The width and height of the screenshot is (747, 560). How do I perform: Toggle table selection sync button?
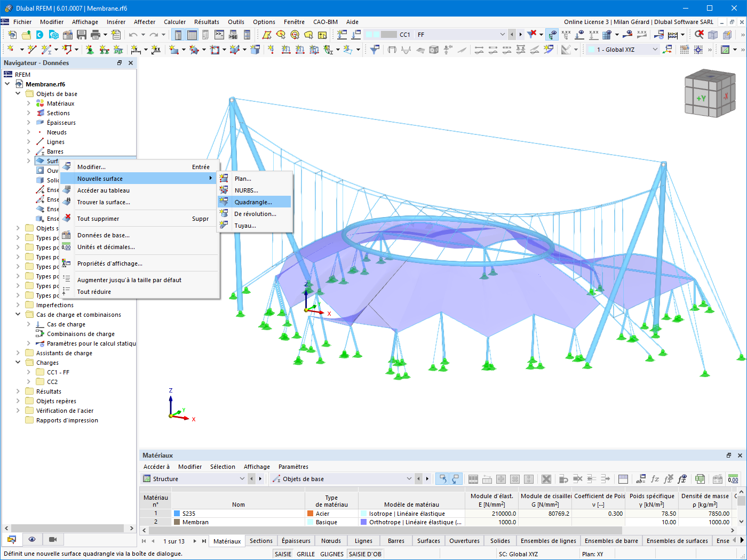442,479
